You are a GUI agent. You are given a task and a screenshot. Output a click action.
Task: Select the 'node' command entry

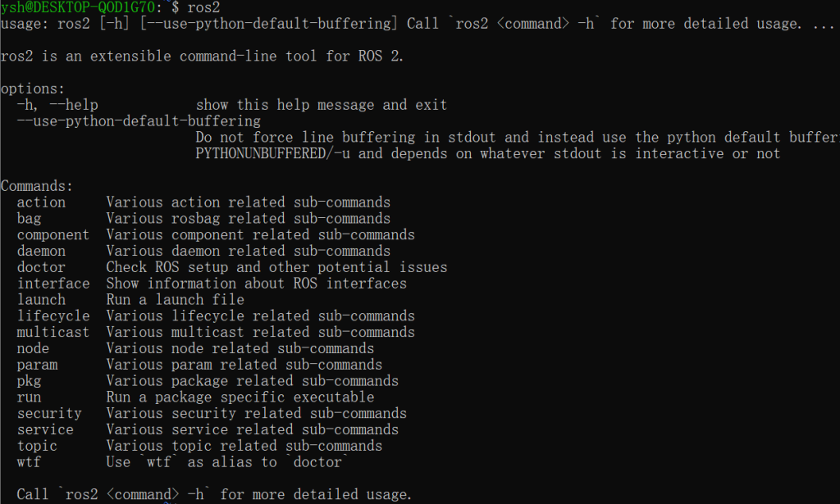pyautogui.click(x=33, y=348)
